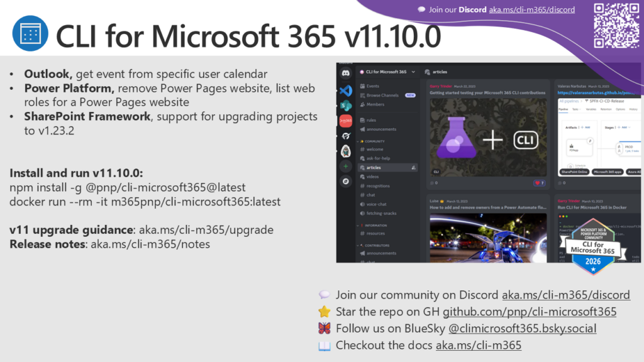Open the penguin avatar server
Screen dimensions: 644x362
(346, 151)
